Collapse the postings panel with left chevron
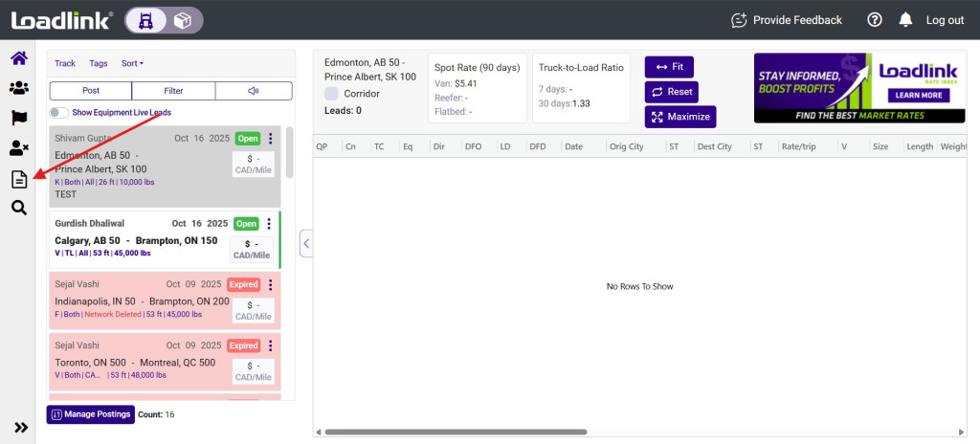980x444 pixels. click(x=306, y=244)
